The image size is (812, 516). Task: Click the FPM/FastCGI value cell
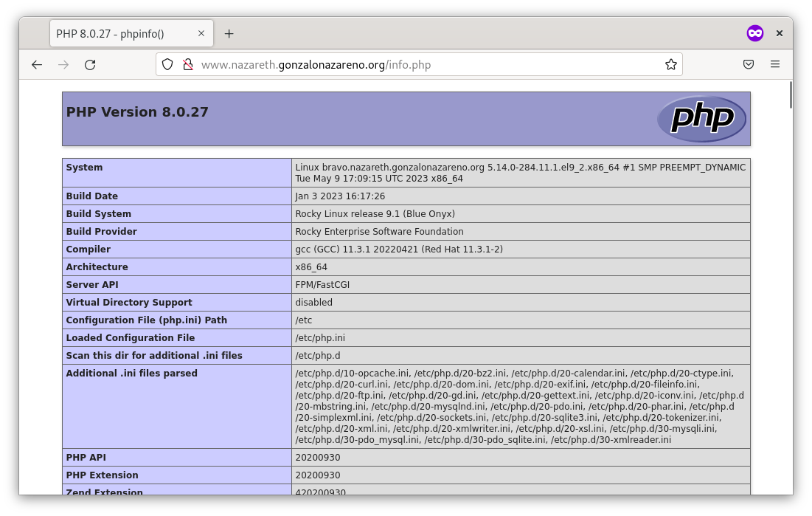point(322,285)
